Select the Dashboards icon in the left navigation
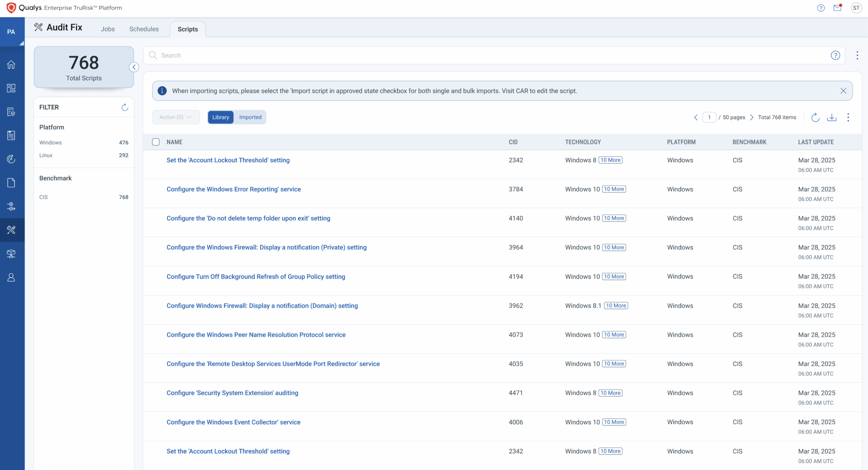Screen dimensions: 868x470 pyautogui.click(x=11, y=88)
